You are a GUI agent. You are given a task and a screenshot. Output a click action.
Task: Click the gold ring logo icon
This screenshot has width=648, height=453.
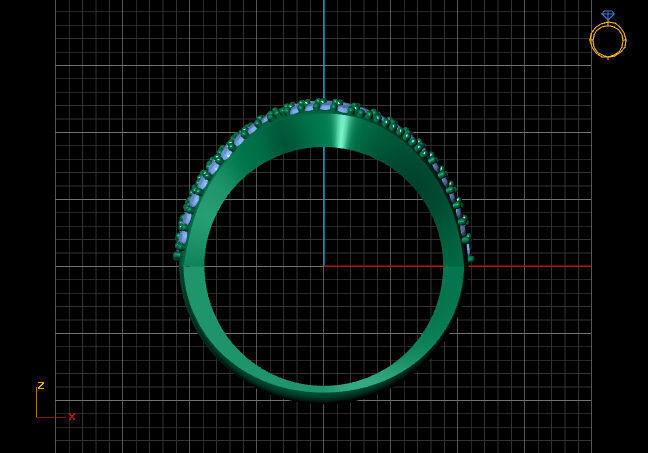coord(608,35)
